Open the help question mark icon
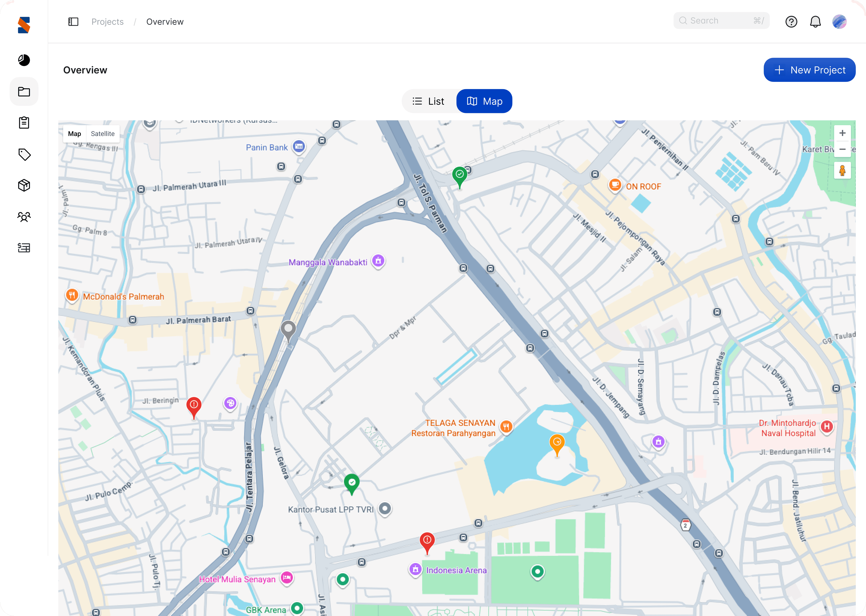 791,22
